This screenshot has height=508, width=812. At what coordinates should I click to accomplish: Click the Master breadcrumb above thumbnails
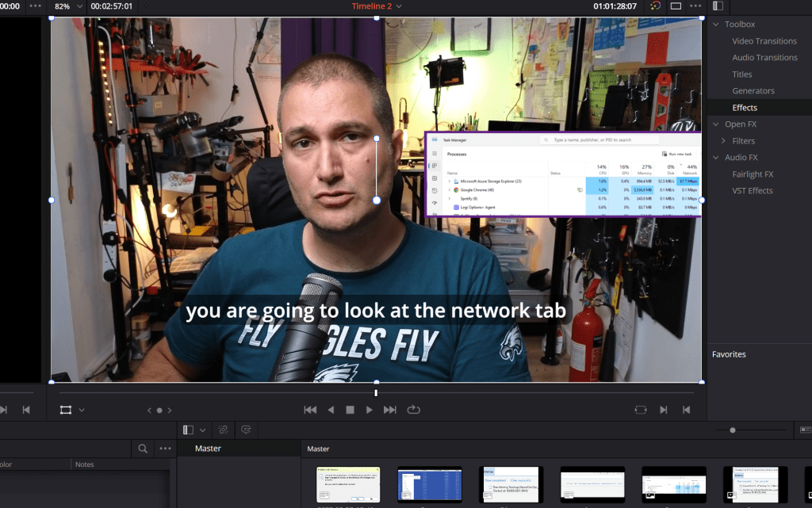point(318,449)
